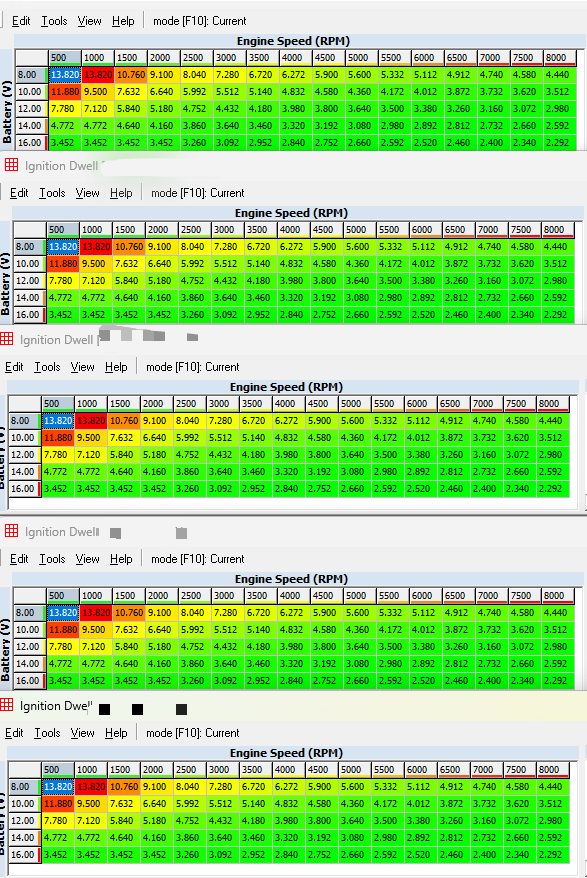The height and width of the screenshot is (878, 587).
Task: Open the View menu in the bottom window
Action: pos(82,733)
